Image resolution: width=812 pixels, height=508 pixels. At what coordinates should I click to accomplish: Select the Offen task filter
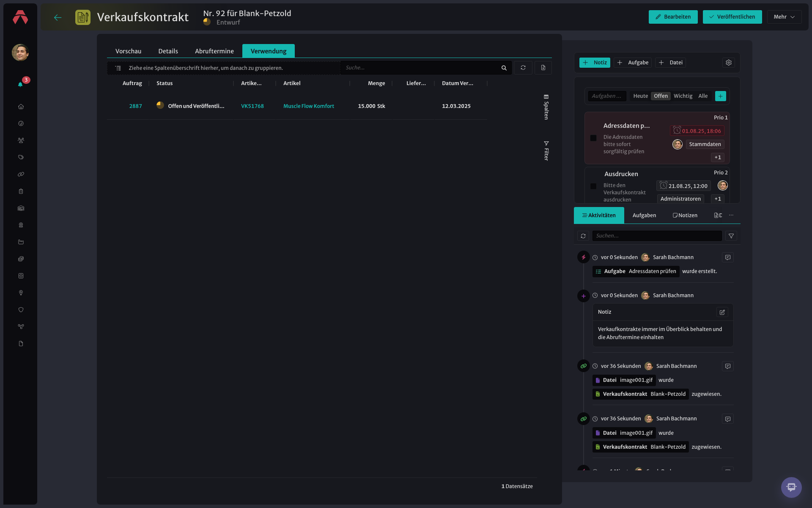(661, 96)
